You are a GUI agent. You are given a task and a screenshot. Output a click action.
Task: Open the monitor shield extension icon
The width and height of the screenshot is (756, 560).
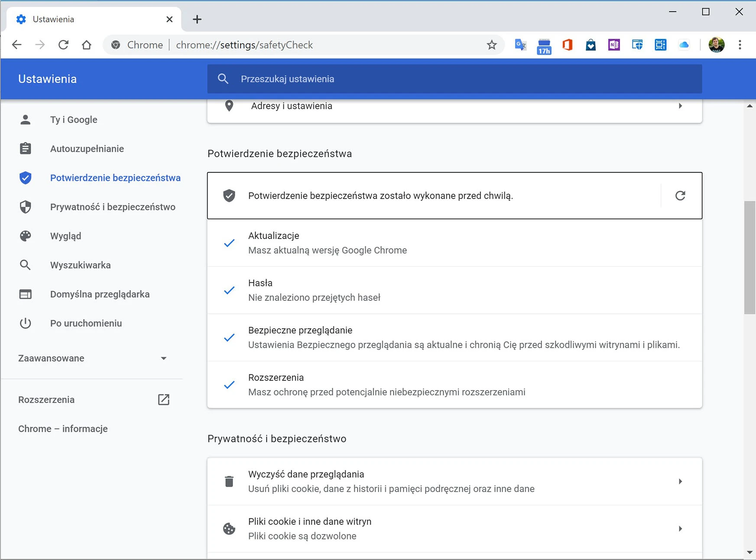(637, 45)
